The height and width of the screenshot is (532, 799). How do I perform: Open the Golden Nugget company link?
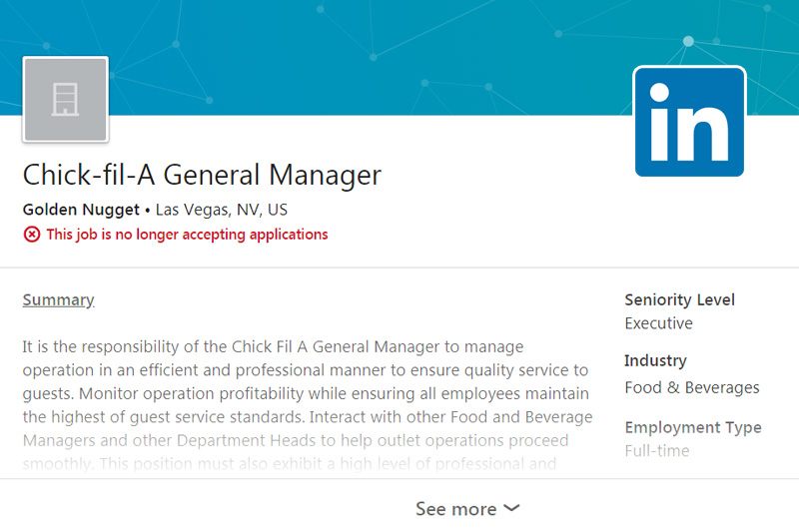tap(81, 210)
